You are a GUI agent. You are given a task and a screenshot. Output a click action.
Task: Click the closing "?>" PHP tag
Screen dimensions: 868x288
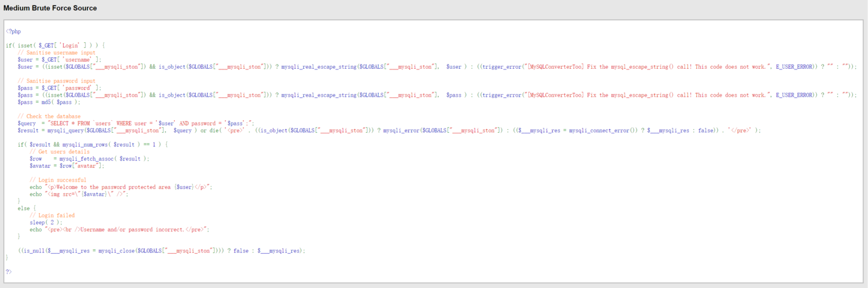click(x=8, y=272)
